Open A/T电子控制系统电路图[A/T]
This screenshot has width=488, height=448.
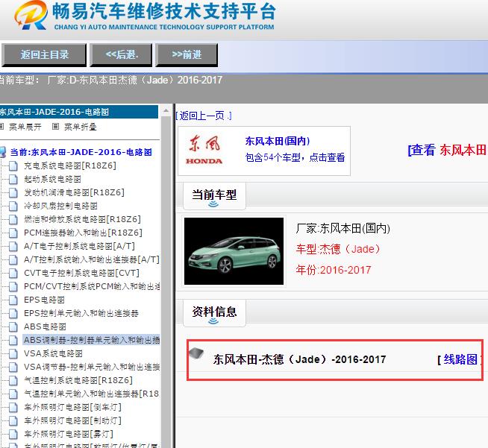click(79, 246)
